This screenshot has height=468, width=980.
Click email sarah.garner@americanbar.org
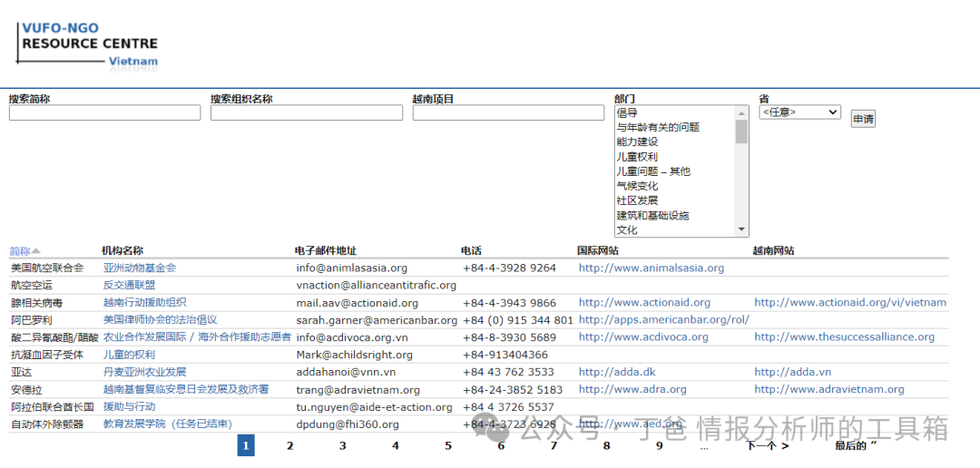click(377, 320)
